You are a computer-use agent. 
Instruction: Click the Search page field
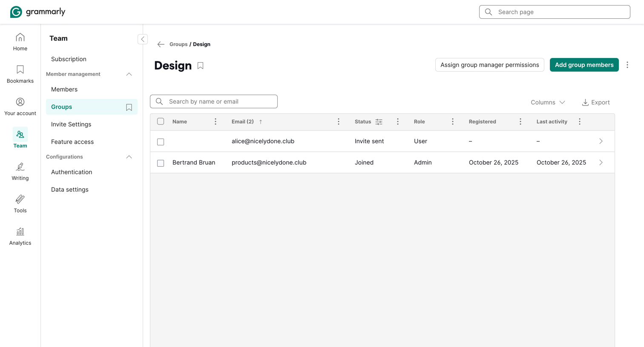tap(555, 12)
